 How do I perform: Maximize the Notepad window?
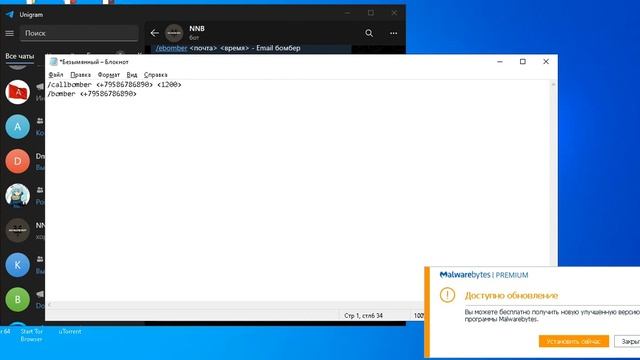click(x=522, y=62)
